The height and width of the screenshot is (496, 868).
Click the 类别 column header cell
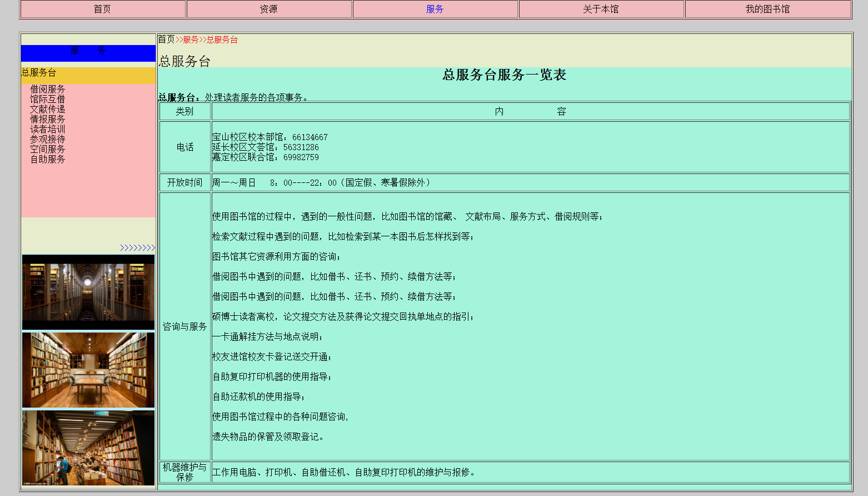(185, 111)
